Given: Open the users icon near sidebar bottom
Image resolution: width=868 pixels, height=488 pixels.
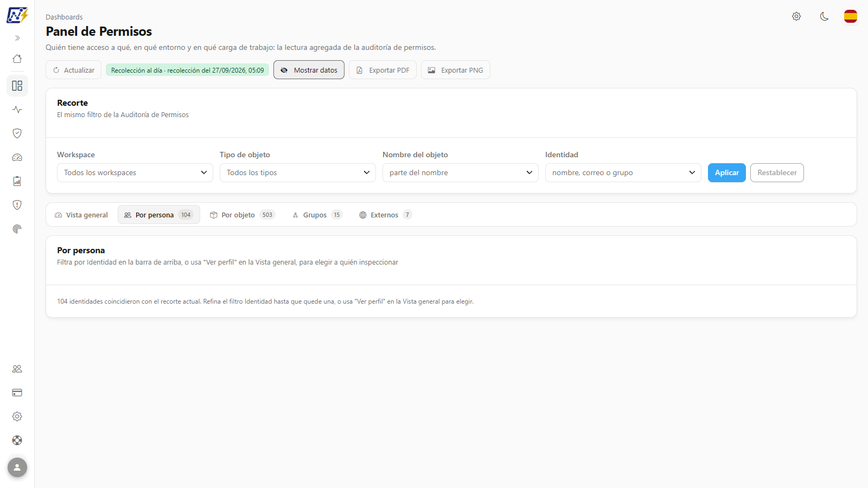Looking at the screenshot, I should (x=17, y=369).
